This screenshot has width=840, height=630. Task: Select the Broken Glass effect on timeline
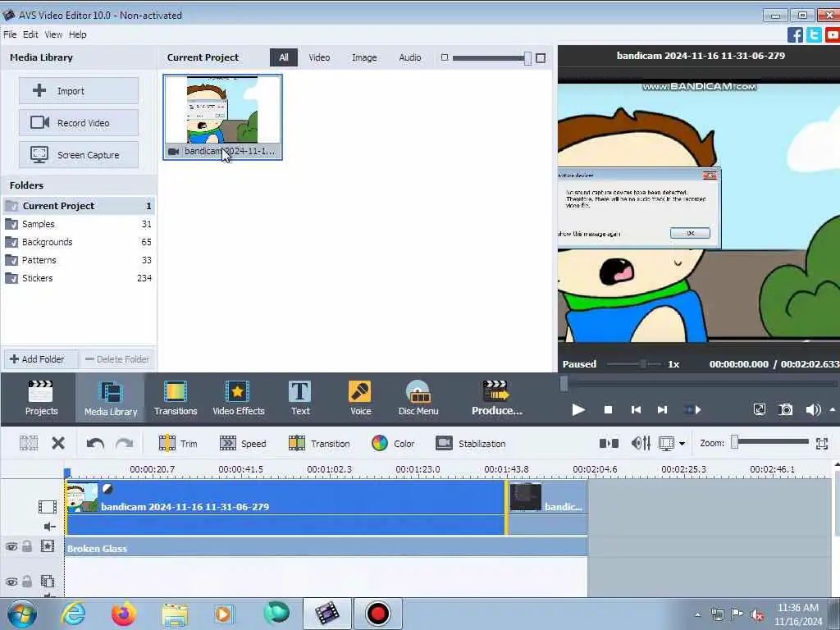pyautogui.click(x=326, y=547)
